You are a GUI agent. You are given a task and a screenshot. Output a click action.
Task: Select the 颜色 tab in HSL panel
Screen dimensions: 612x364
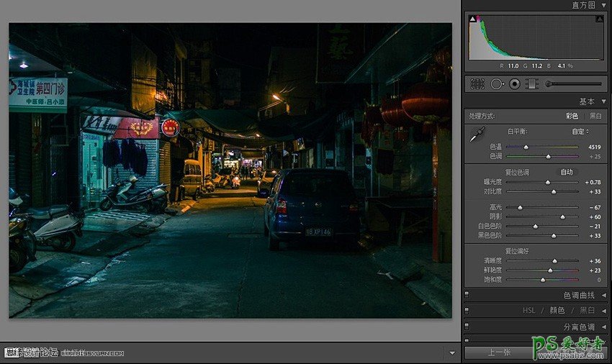coord(557,311)
